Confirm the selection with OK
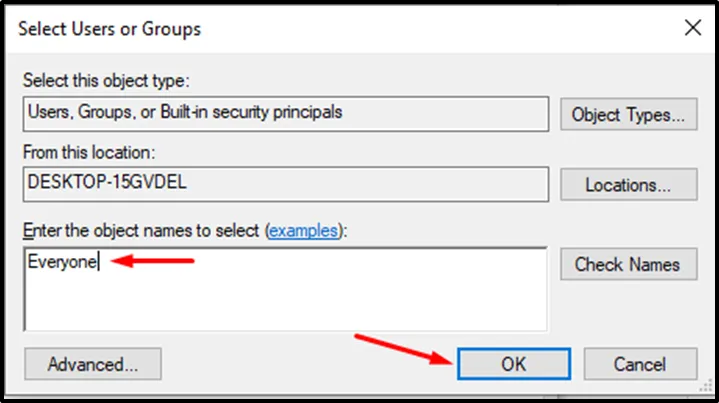Screen dimensions: 719x403 [x=513, y=364]
